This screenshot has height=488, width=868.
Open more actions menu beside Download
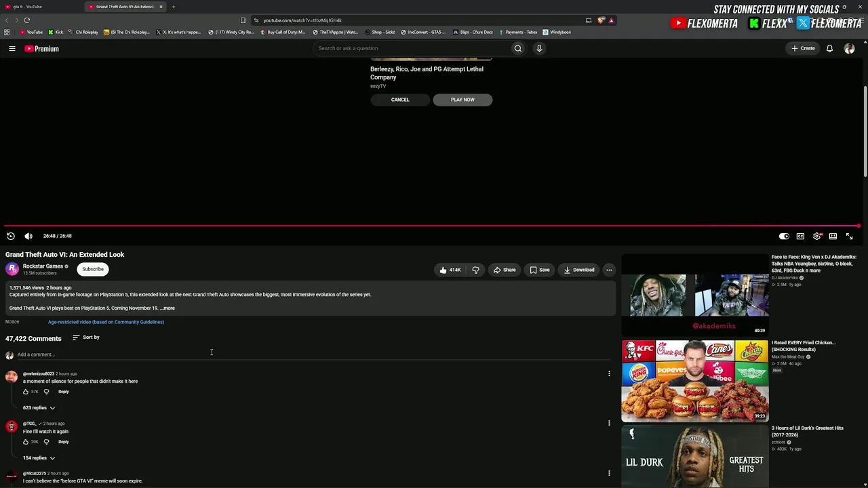[609, 270]
